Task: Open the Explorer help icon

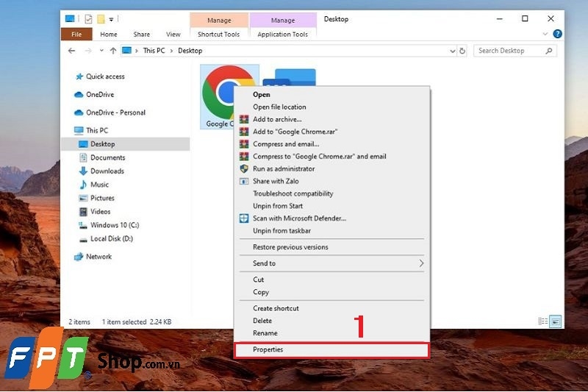Action: (x=558, y=34)
